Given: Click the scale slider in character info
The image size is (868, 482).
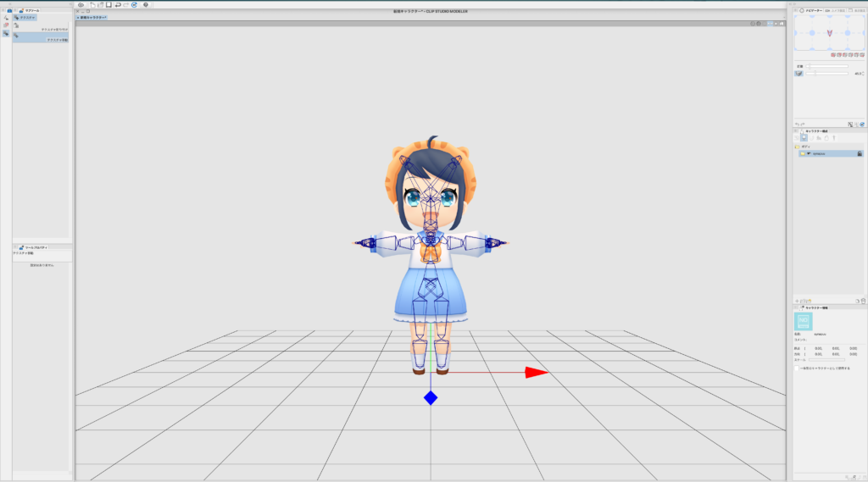Looking at the screenshot, I should [827, 360].
